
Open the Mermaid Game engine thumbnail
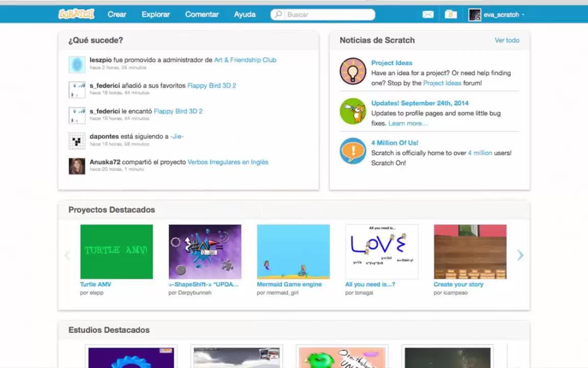(x=293, y=251)
